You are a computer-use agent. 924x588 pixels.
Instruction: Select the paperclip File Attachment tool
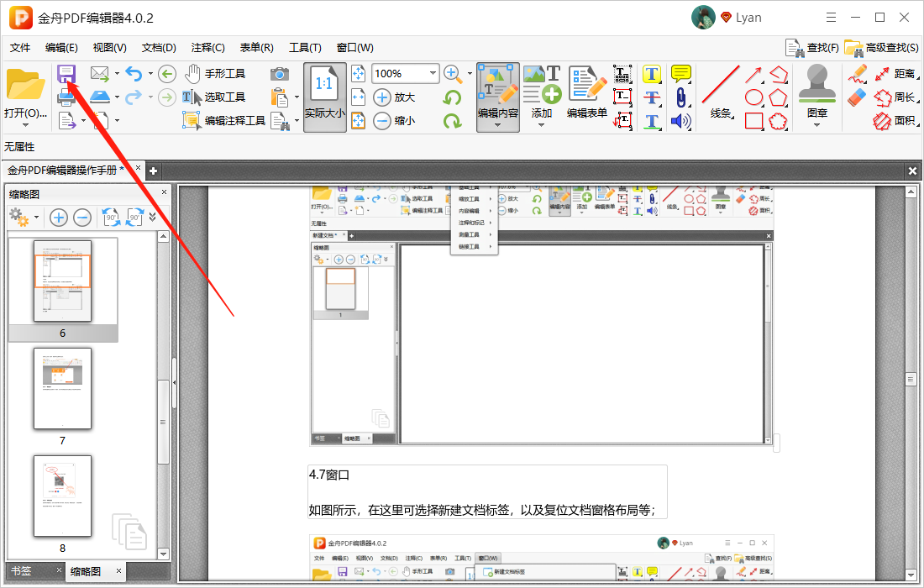(x=680, y=97)
